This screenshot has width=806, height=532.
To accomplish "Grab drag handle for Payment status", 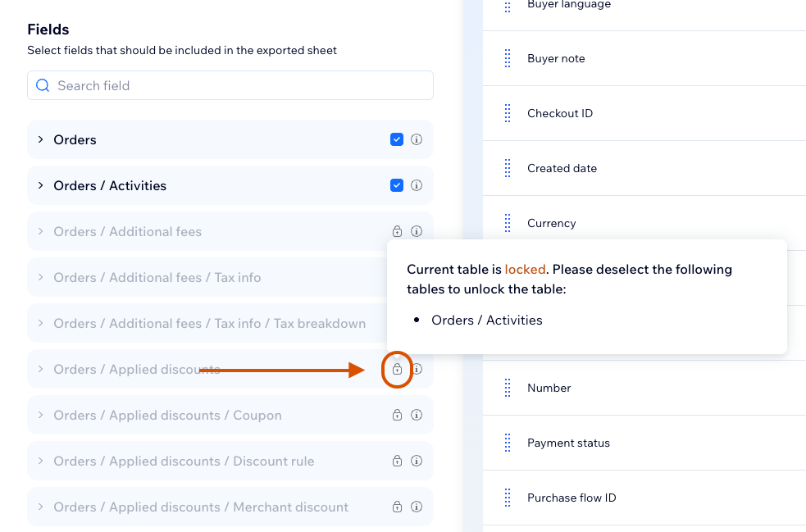I will 508,443.
